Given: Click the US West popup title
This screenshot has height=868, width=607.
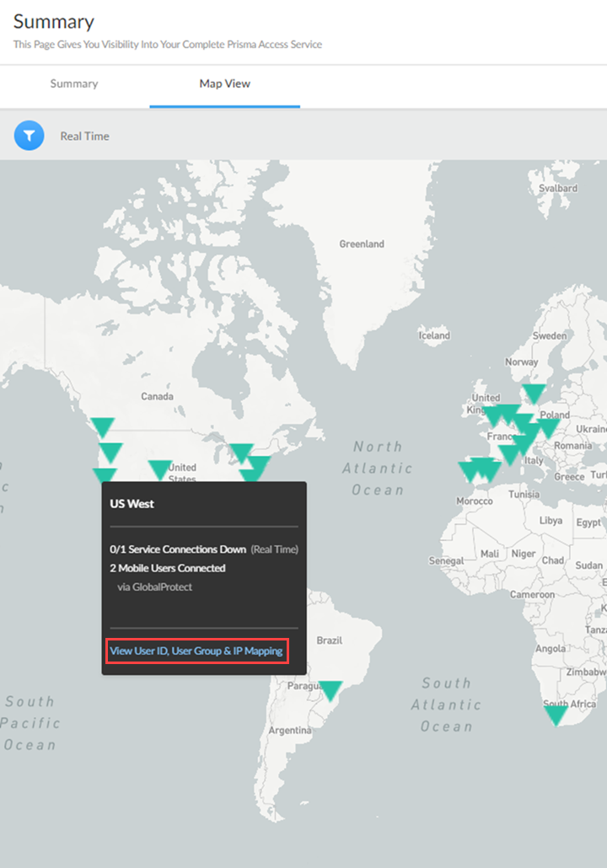Looking at the screenshot, I should click(132, 504).
